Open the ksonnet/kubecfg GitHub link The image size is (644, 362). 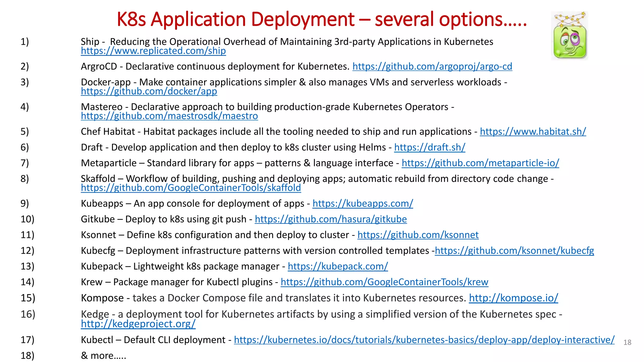[x=514, y=251]
